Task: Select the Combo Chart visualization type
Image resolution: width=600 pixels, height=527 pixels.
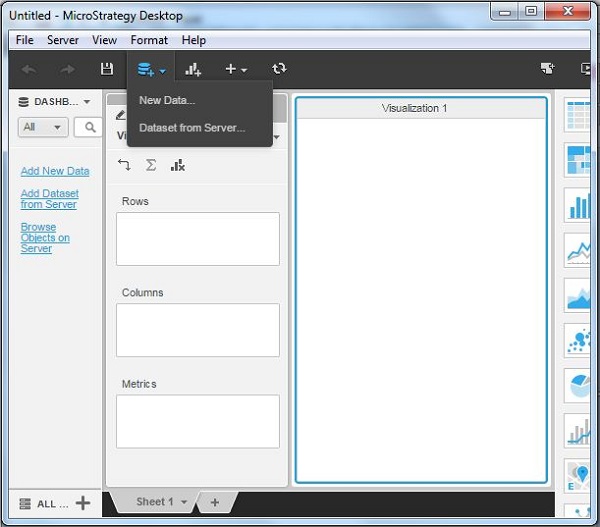Action: click(x=577, y=431)
